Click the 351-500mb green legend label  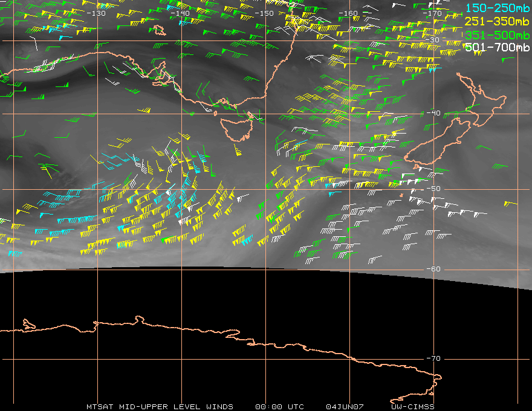[x=498, y=35]
